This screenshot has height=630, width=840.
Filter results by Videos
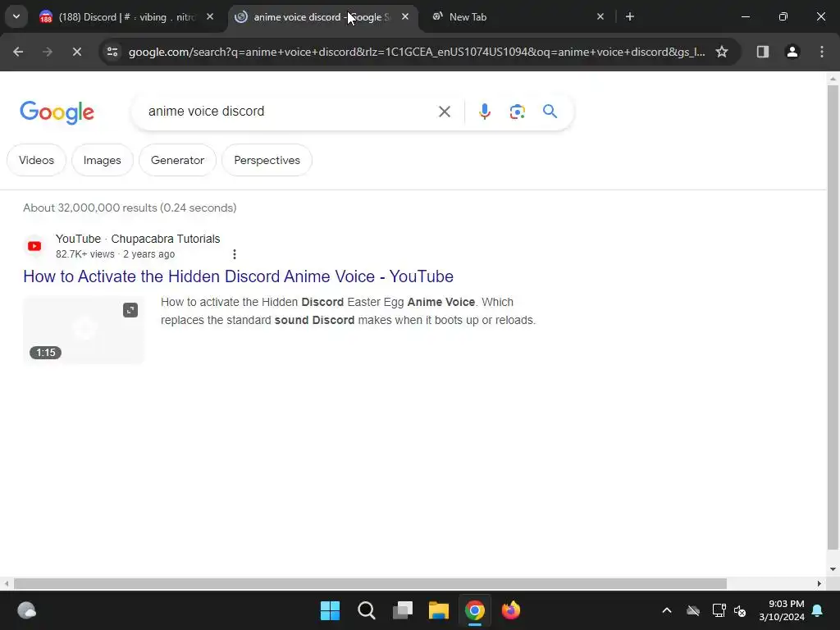coord(36,160)
